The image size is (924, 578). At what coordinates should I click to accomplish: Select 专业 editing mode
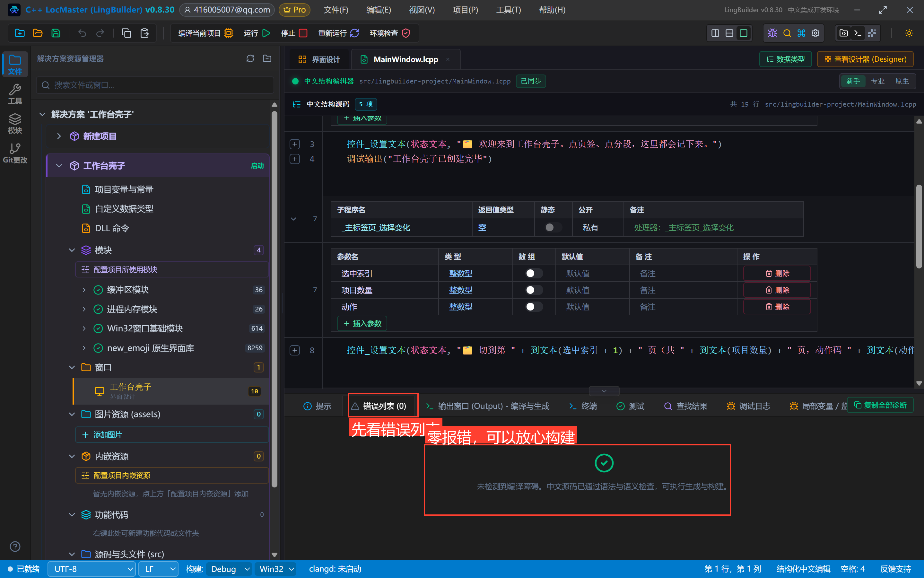[x=878, y=81]
